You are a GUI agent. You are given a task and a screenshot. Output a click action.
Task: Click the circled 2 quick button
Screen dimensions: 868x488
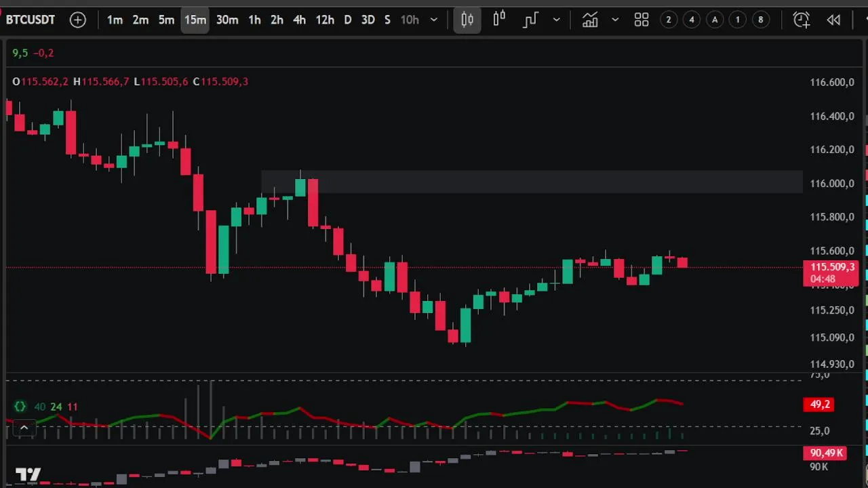669,20
